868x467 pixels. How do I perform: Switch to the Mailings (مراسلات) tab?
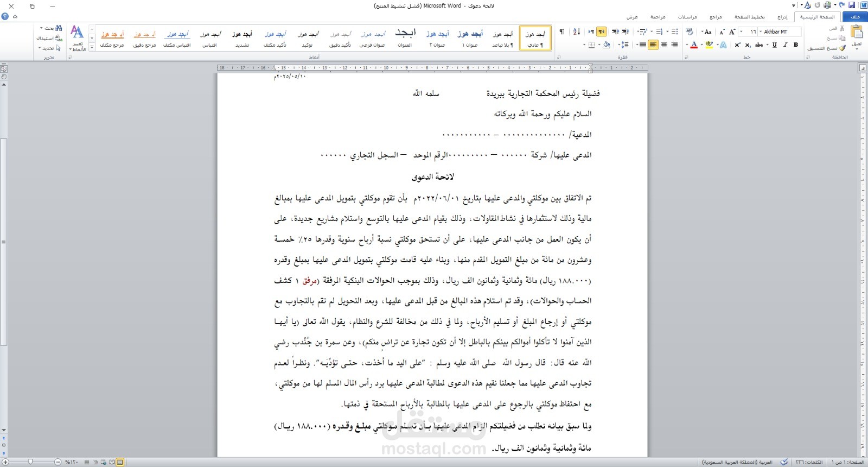coord(687,17)
